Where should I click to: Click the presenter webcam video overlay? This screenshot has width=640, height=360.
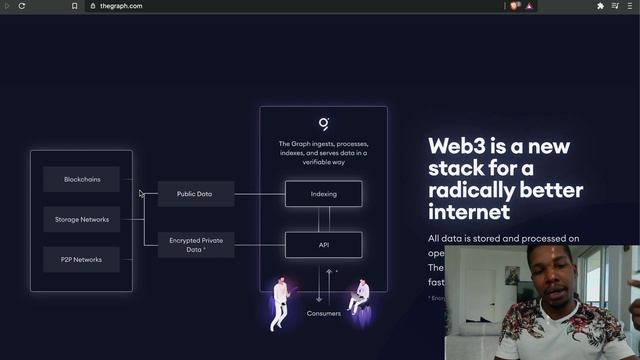(542, 302)
